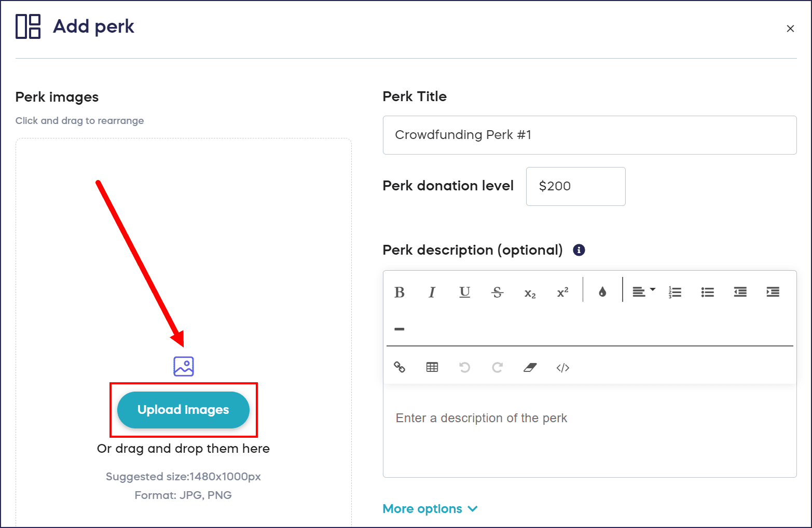This screenshot has height=528, width=812.
Task: Toggle subscript formatting
Action: [x=530, y=293]
